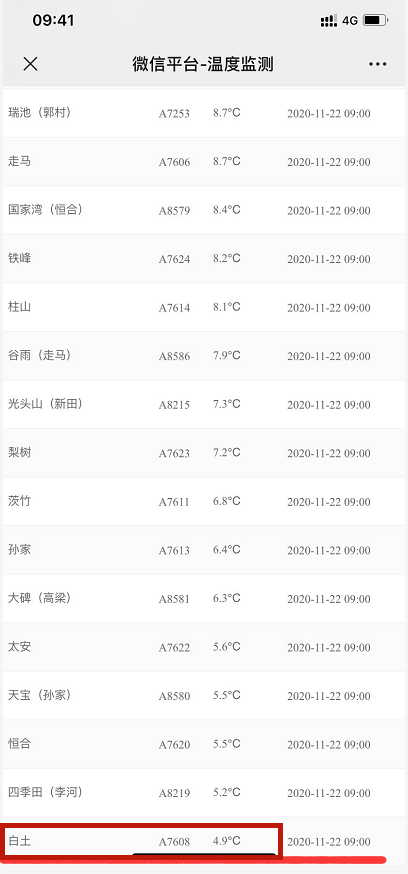The image size is (408, 874).
Task: Tap 5.6°C temperature for 太安
Action: 226,647
